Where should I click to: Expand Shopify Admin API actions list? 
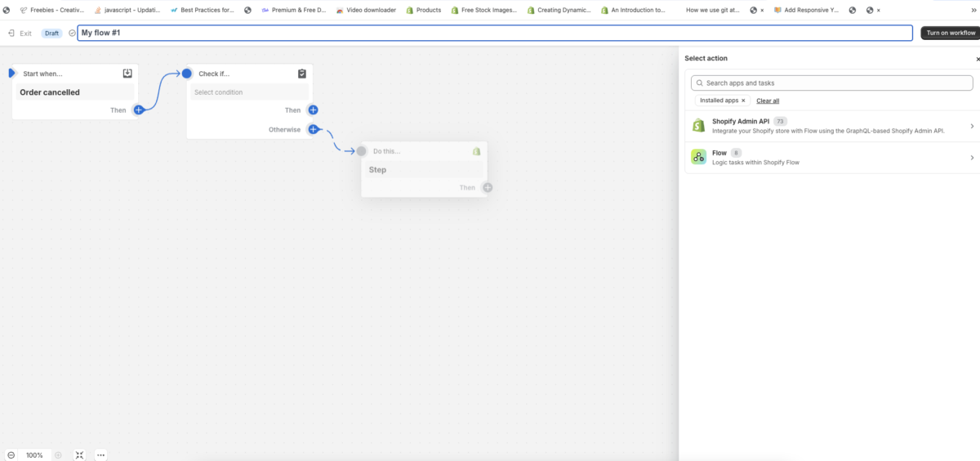(972, 126)
